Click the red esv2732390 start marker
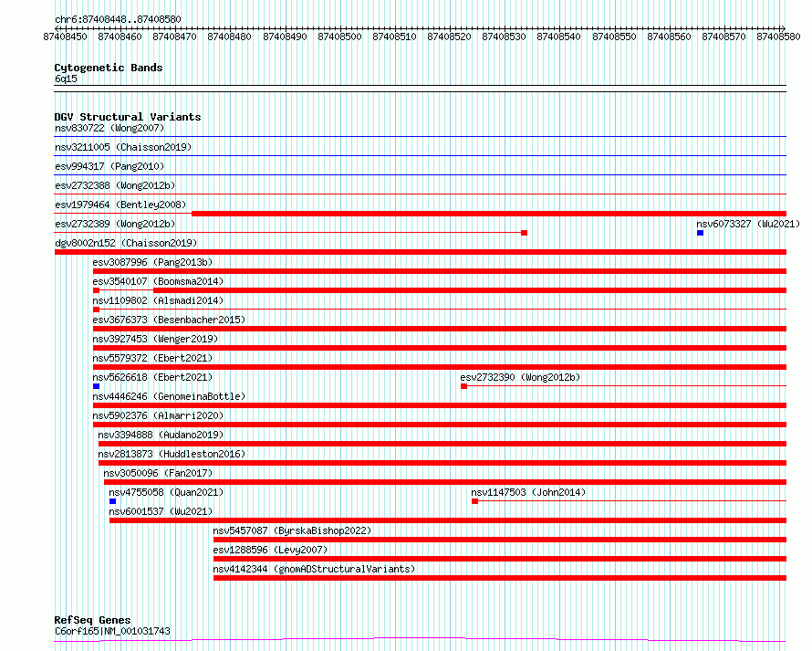The width and height of the screenshot is (812, 651). (464, 386)
